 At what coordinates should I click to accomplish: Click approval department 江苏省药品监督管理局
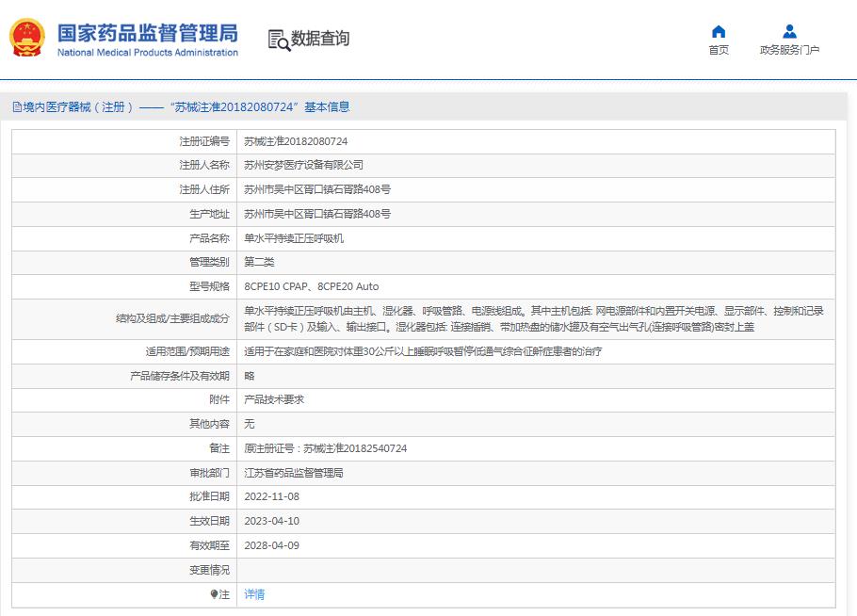click(x=294, y=473)
